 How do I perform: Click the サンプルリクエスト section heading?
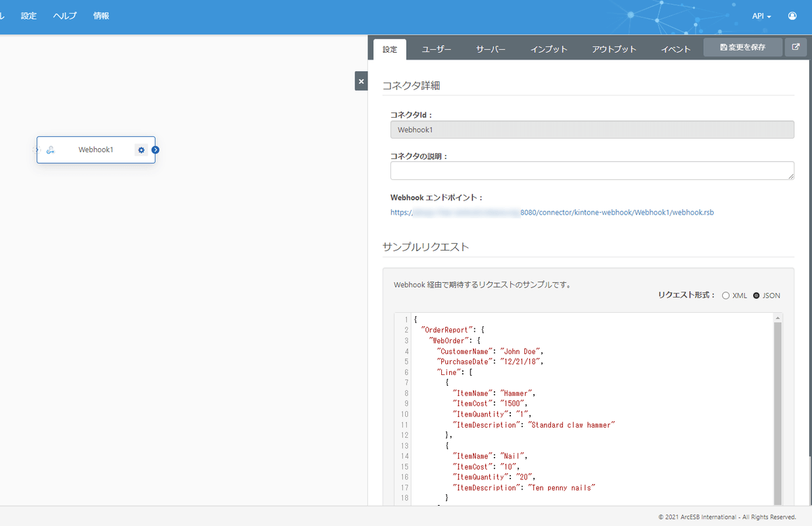point(426,246)
